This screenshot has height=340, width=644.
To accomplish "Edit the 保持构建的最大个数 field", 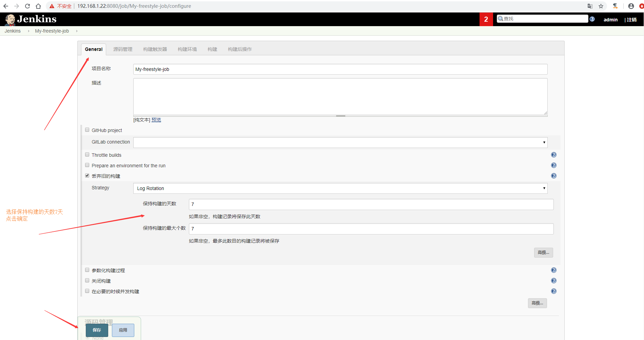I will 371,229.
